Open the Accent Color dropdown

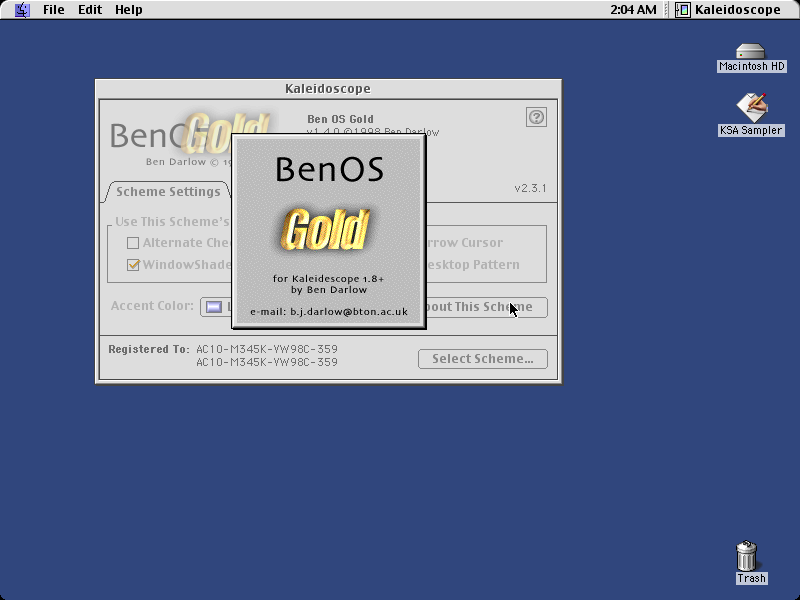pyautogui.click(x=216, y=307)
